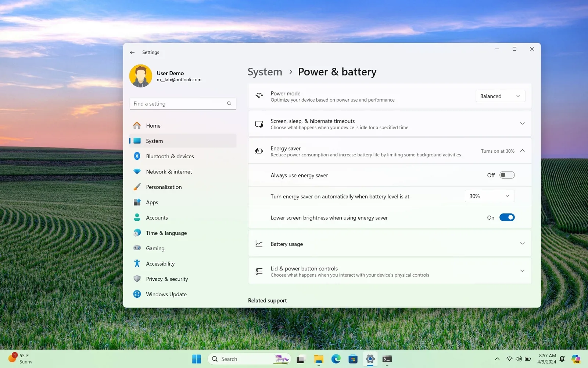
Task: Open Accessibility settings via the person icon
Action: (x=137, y=263)
